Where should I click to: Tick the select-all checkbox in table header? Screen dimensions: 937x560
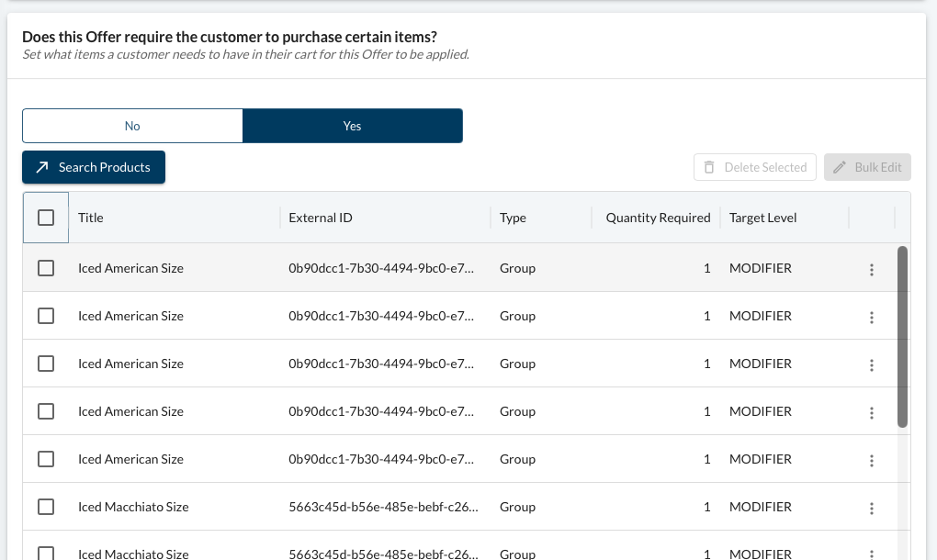click(46, 218)
